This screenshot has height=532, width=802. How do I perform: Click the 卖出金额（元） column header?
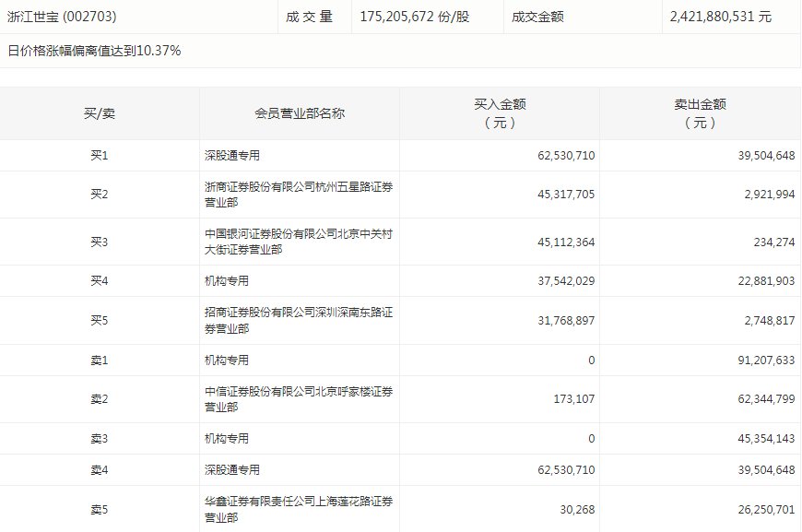700,113
